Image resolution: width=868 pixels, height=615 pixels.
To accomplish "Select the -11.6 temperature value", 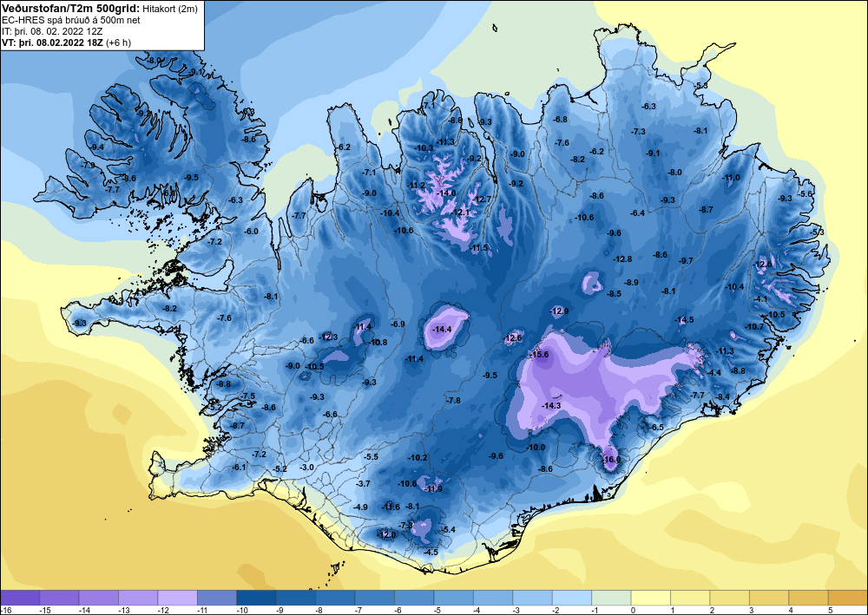I will click(391, 507).
